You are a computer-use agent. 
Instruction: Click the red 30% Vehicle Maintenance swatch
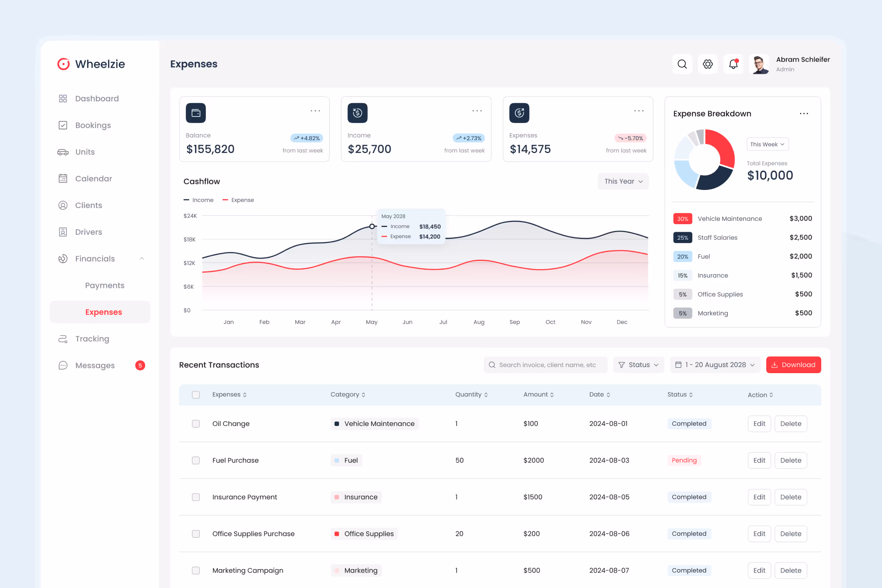(x=682, y=219)
